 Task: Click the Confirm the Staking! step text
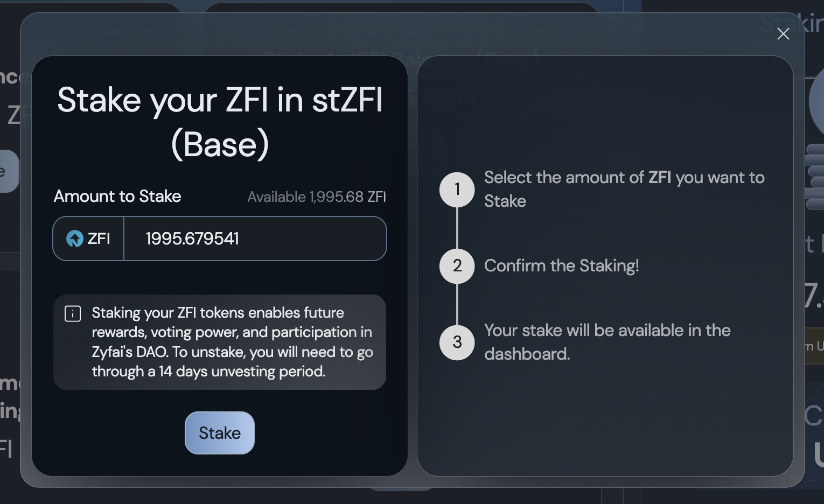click(x=561, y=266)
